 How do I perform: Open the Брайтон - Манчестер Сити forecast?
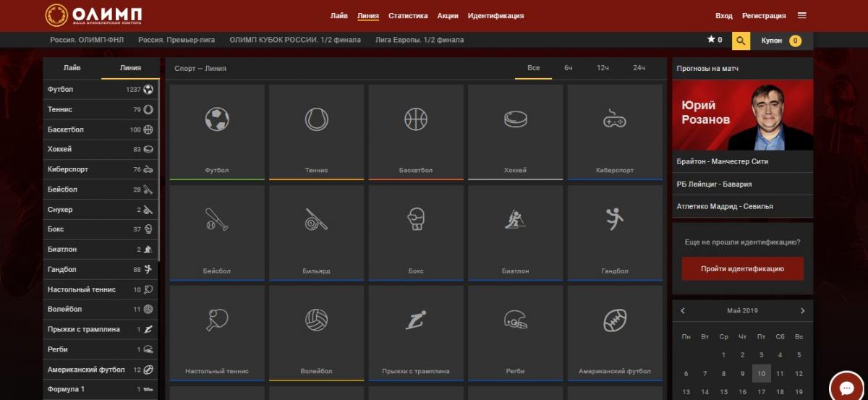pos(743,161)
